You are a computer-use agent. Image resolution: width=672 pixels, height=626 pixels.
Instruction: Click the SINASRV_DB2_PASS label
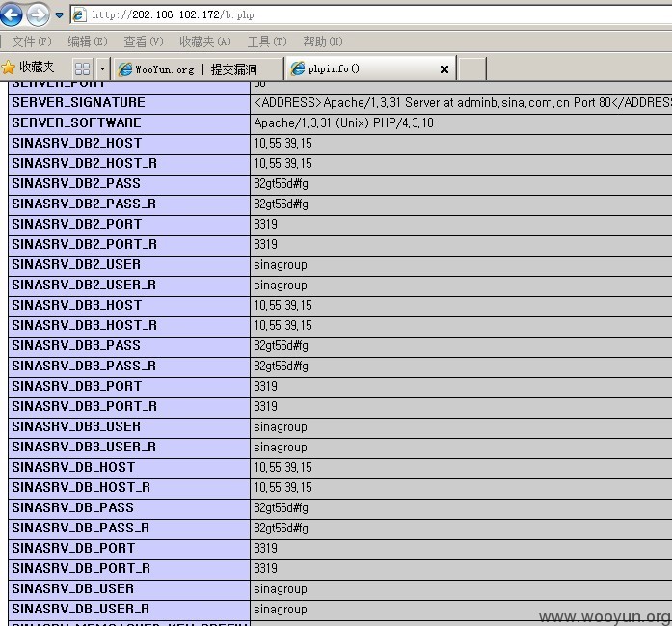(x=76, y=183)
